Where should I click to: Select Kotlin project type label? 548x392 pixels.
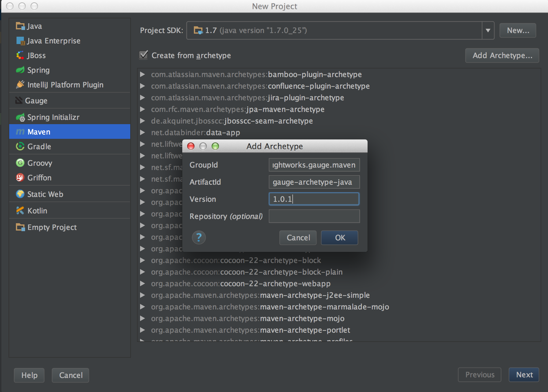point(37,211)
